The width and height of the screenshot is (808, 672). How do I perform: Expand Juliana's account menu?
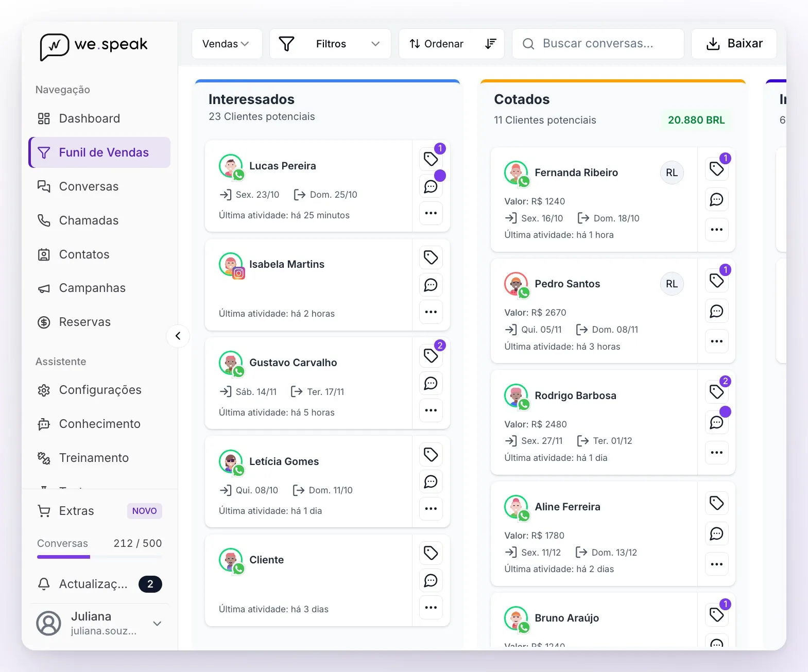(x=158, y=624)
